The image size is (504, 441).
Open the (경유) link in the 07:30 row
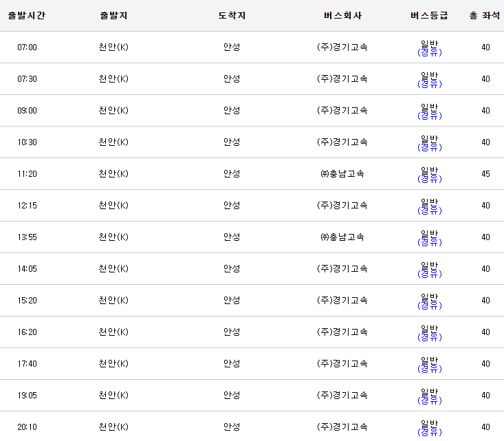tap(430, 84)
